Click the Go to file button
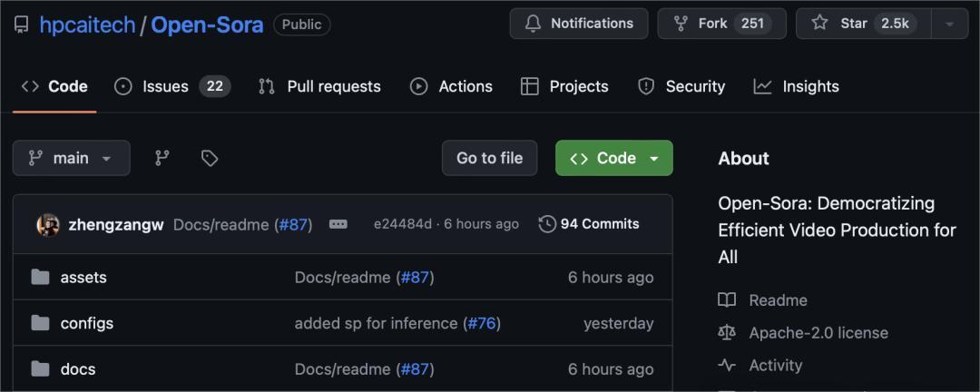The height and width of the screenshot is (392, 980). pyautogui.click(x=489, y=158)
